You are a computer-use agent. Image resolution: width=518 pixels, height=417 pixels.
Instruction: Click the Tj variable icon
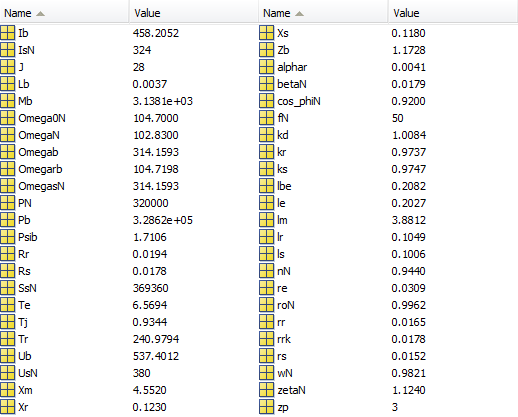click(x=8, y=322)
